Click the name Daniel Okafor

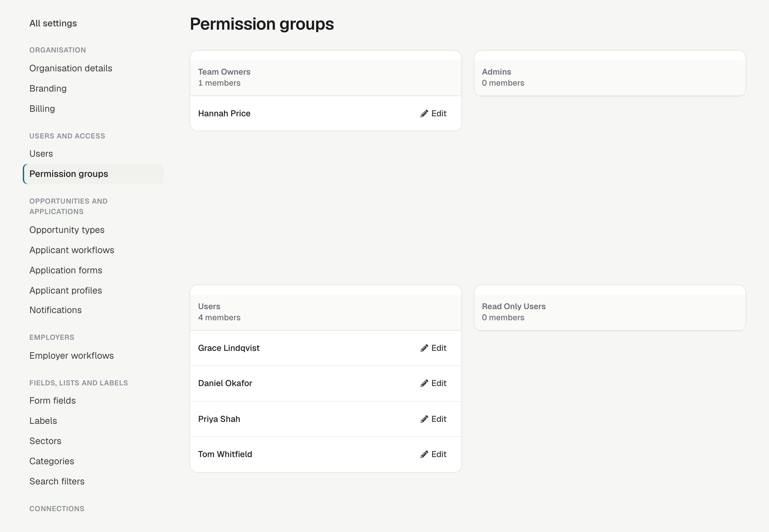[225, 383]
